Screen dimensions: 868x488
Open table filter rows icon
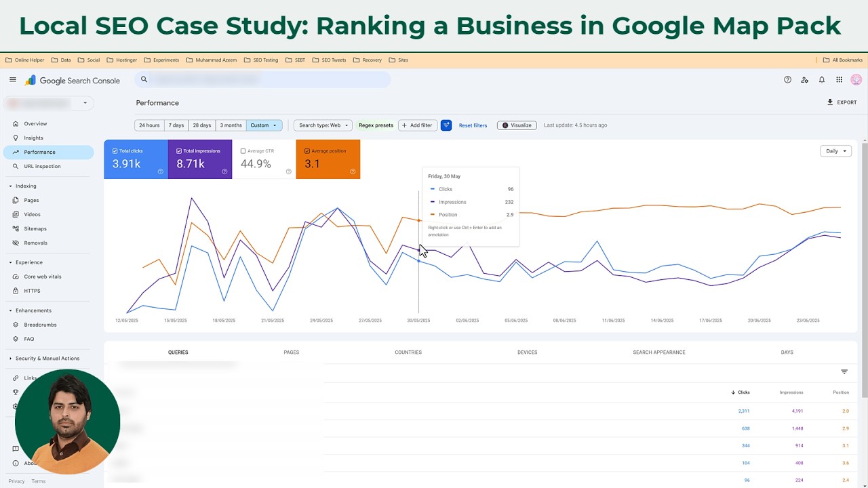pos(844,371)
